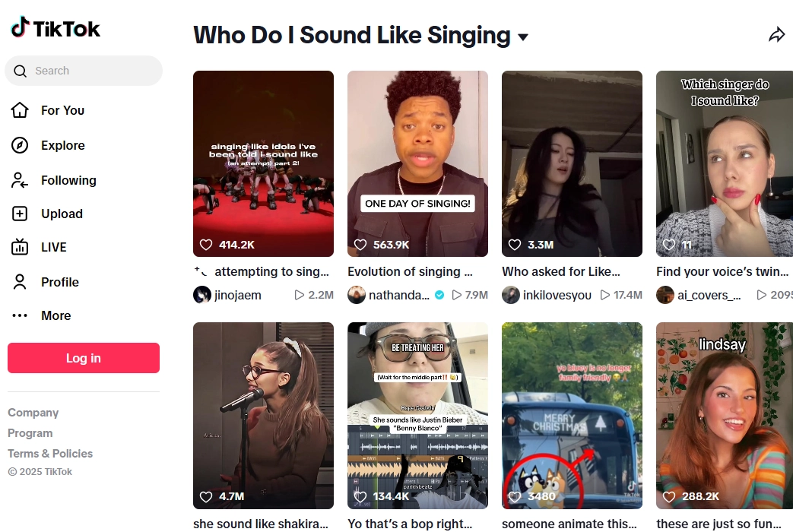
Task: Click the LIVE TV icon
Action: coord(20,247)
